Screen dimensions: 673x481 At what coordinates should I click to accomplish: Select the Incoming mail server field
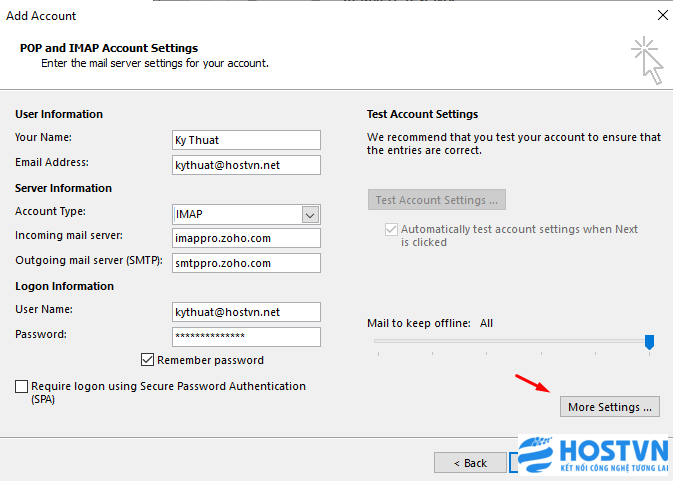coord(246,238)
